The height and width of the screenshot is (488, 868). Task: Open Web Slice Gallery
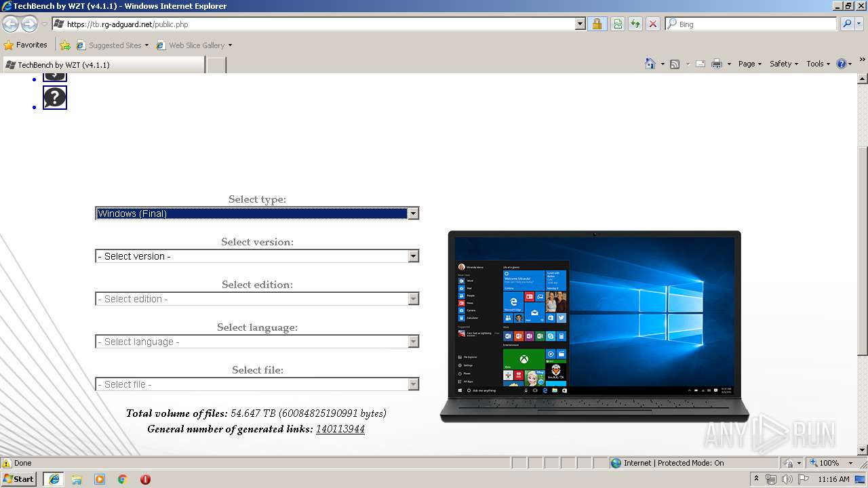coord(195,45)
